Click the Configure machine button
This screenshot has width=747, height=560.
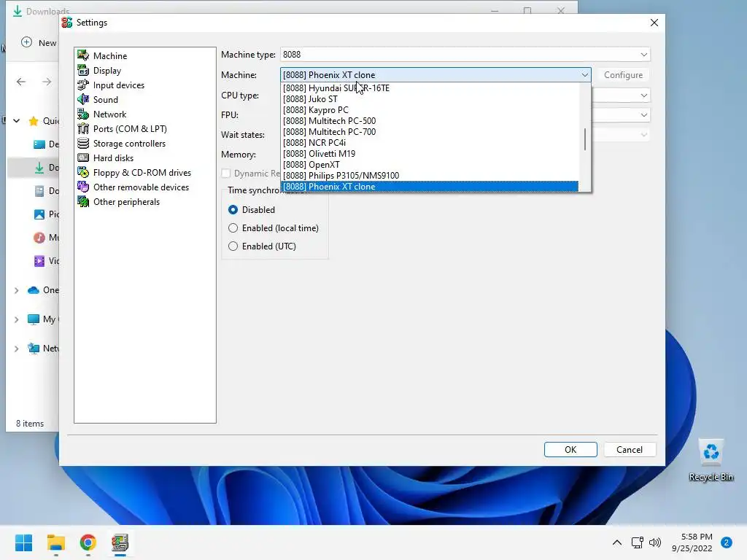(x=623, y=75)
